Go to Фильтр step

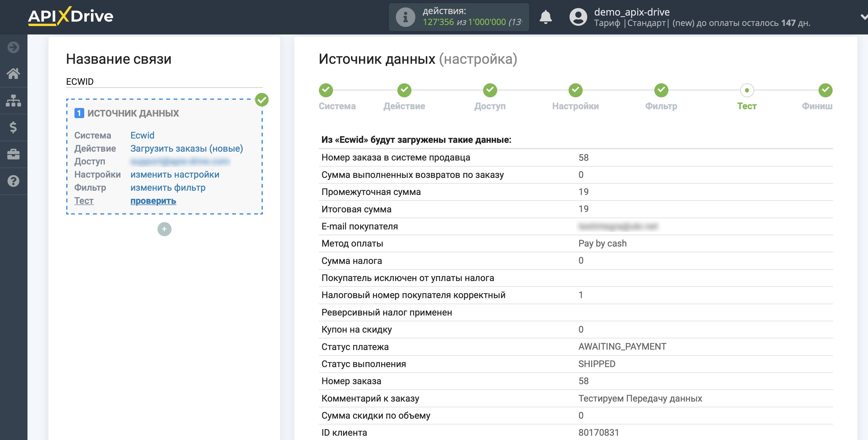tap(661, 90)
